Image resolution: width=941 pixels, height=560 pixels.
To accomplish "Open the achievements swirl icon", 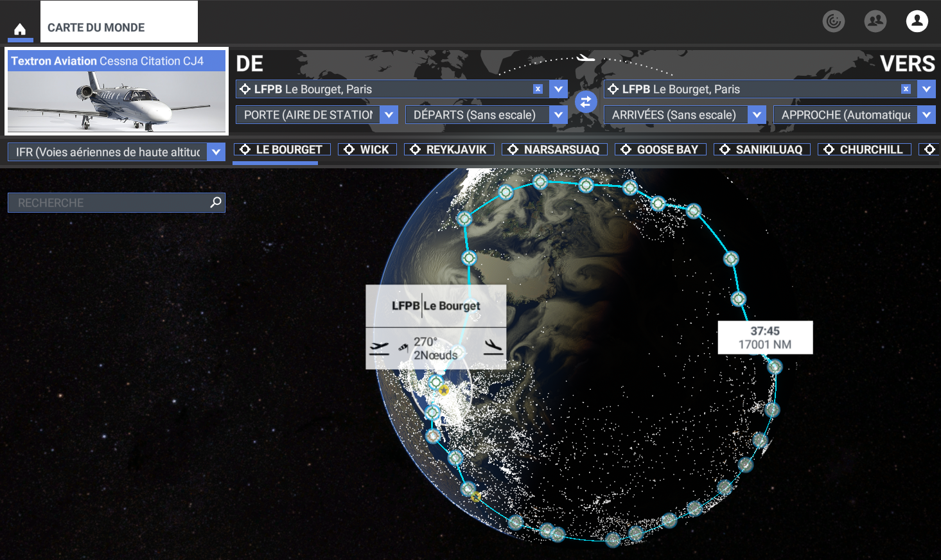I will click(834, 21).
